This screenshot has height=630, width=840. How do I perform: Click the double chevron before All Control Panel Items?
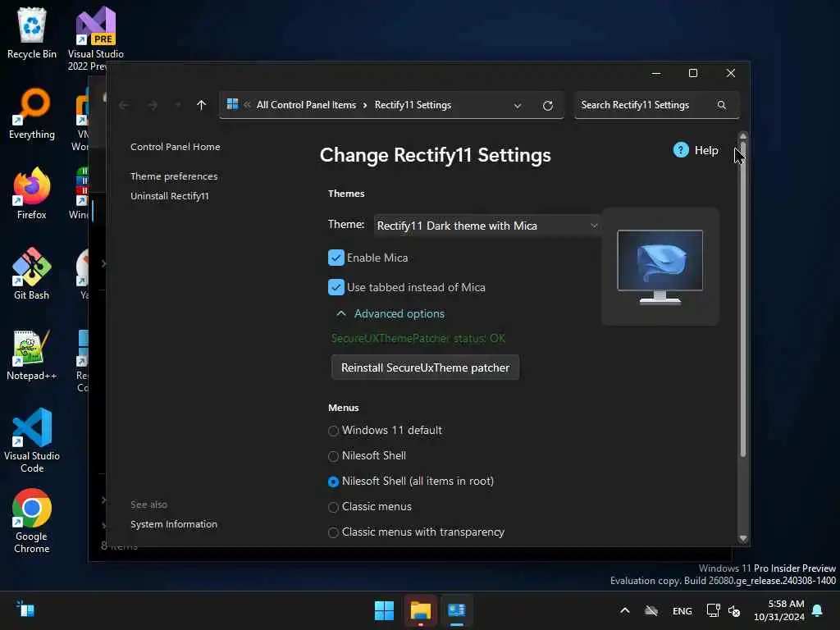[x=247, y=105]
